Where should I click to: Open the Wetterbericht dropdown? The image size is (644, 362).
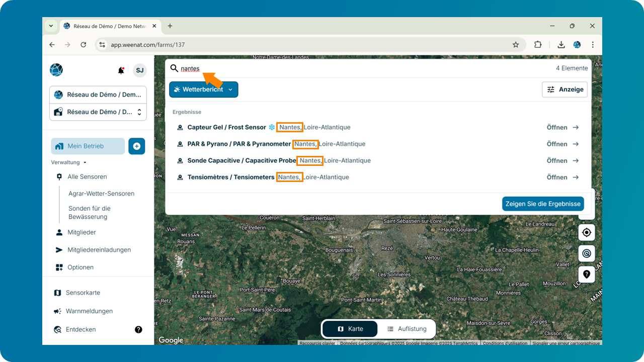[x=204, y=89]
